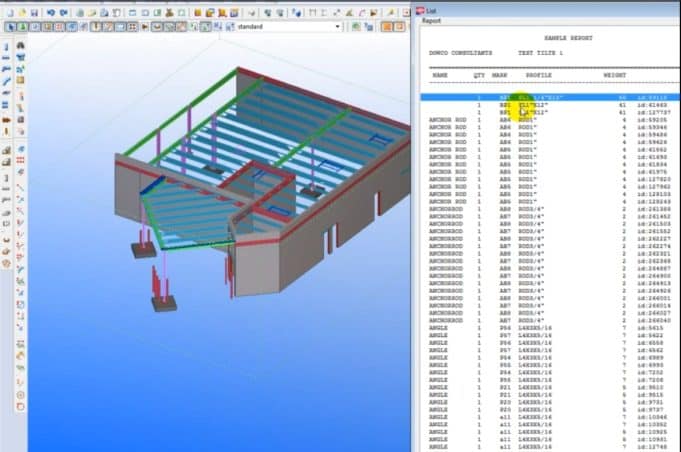Viewport: 681px width, 452px height.
Task: Select the ANGLE row with id:12748
Action: pos(550,446)
